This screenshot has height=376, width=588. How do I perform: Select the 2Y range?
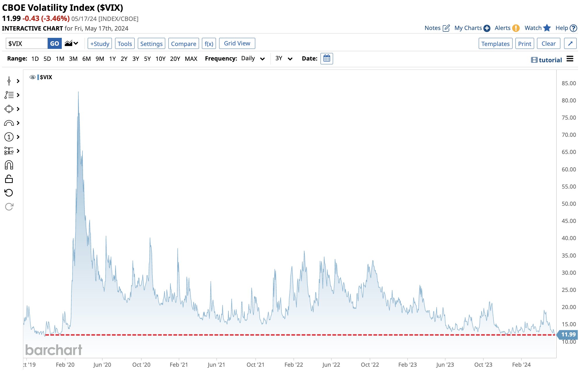[124, 58]
